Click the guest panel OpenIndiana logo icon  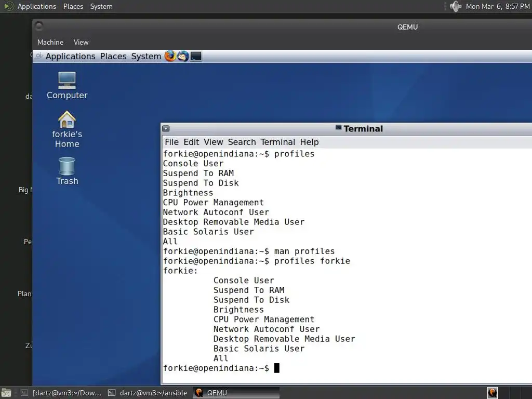click(x=39, y=56)
